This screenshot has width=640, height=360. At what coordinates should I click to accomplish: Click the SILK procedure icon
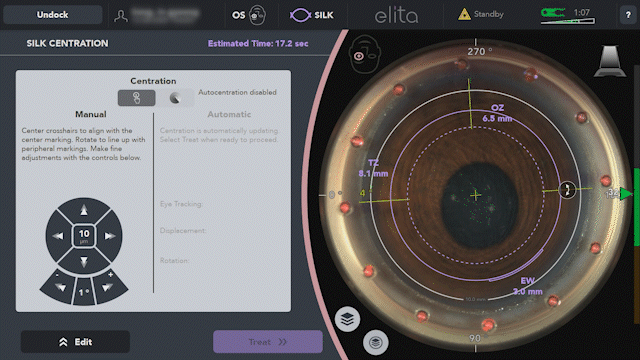[300, 15]
